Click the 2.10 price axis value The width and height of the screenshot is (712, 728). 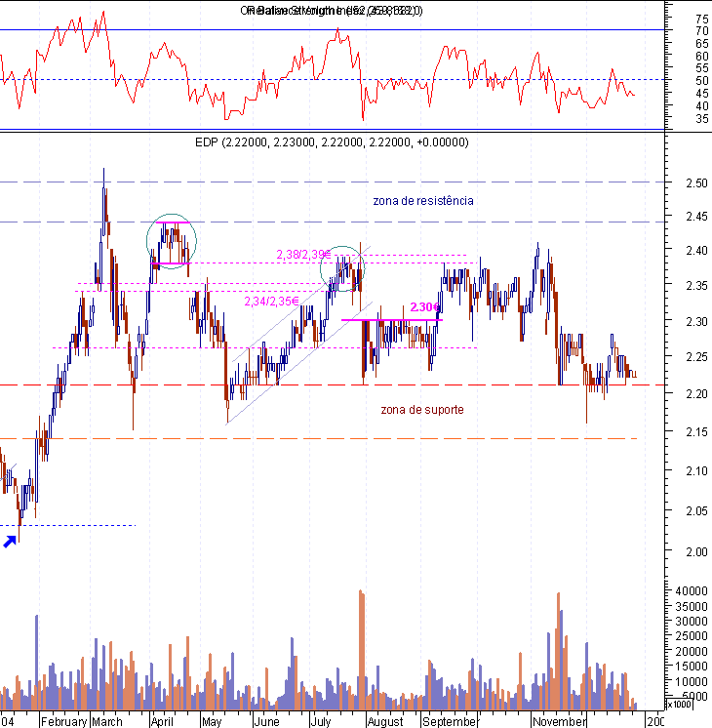point(696,471)
